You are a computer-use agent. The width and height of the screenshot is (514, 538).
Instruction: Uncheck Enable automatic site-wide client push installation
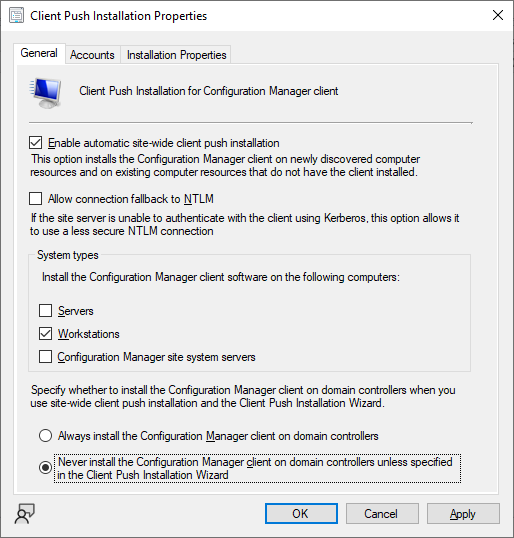click(36, 143)
